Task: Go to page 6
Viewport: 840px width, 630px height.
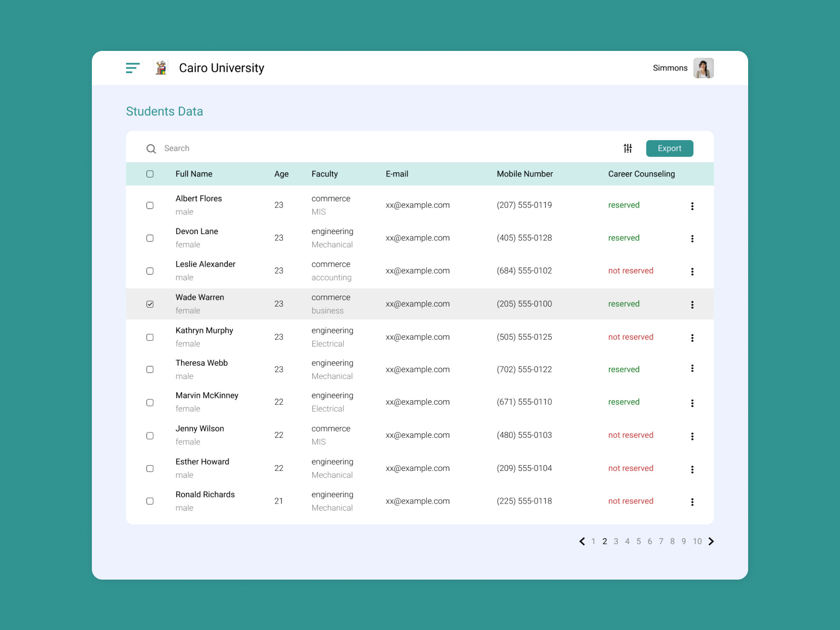Action: [x=650, y=541]
